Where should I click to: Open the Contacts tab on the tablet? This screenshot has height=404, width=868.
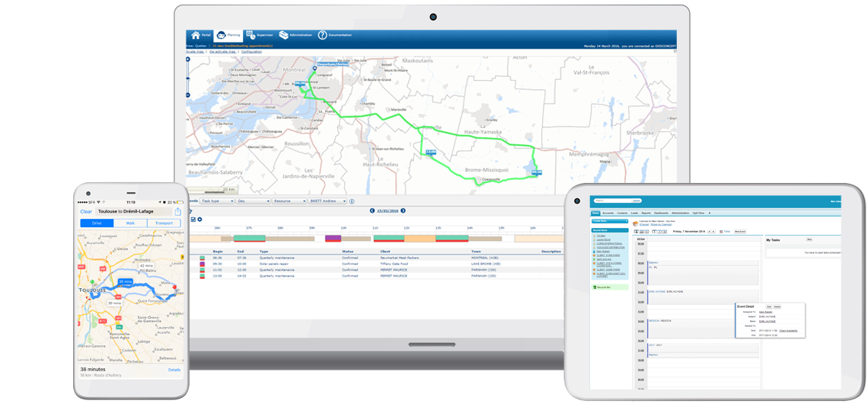point(622,213)
